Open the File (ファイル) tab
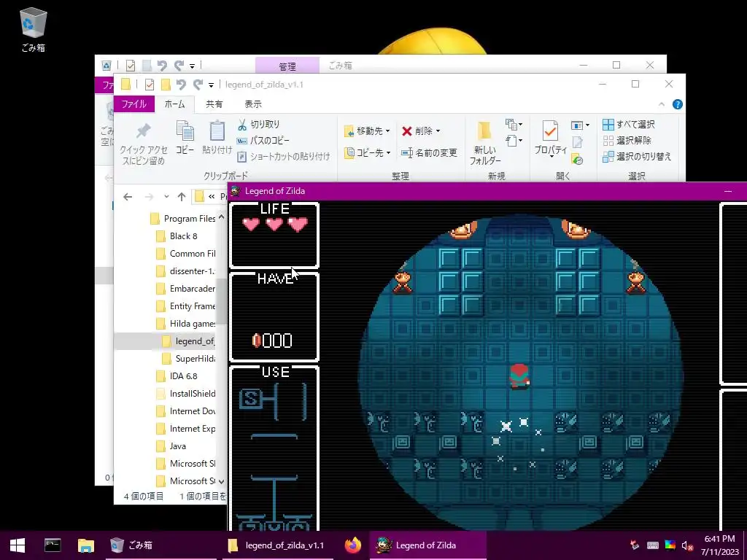Image resolution: width=747 pixels, height=560 pixels. (x=134, y=104)
